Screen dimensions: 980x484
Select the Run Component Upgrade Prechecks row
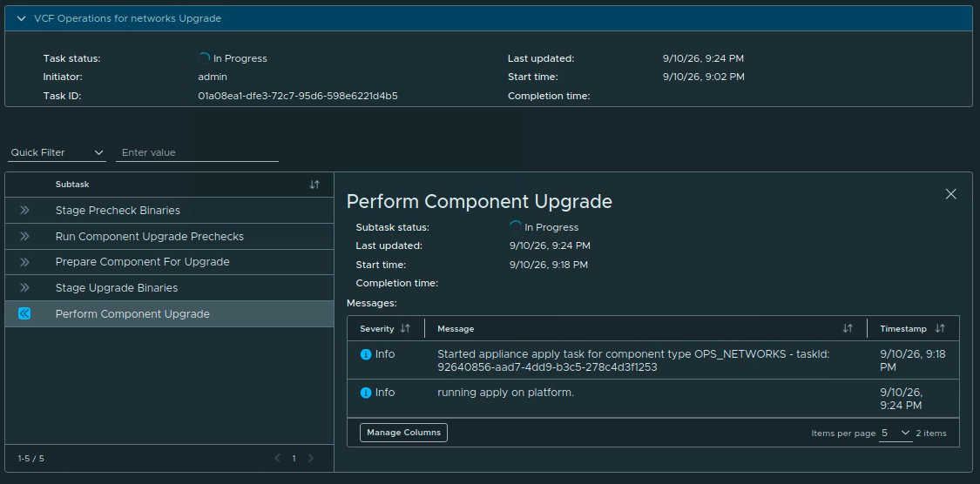pyautogui.click(x=169, y=237)
